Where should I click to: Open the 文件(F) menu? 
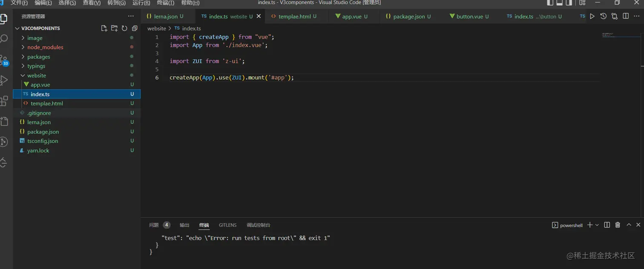(19, 3)
